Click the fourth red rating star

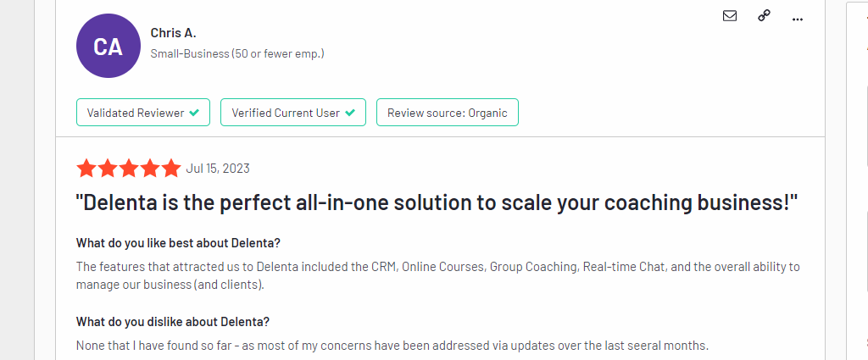(150, 169)
